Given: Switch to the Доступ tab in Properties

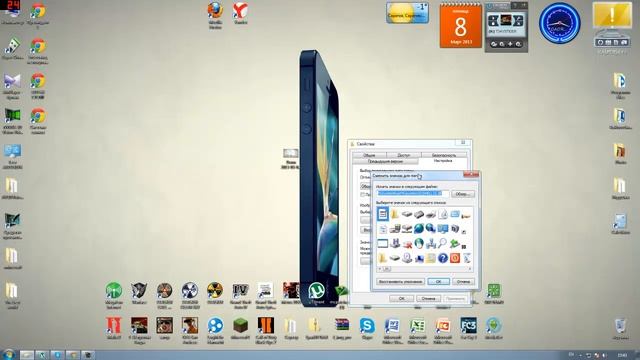Looking at the screenshot, I should 403,155.
